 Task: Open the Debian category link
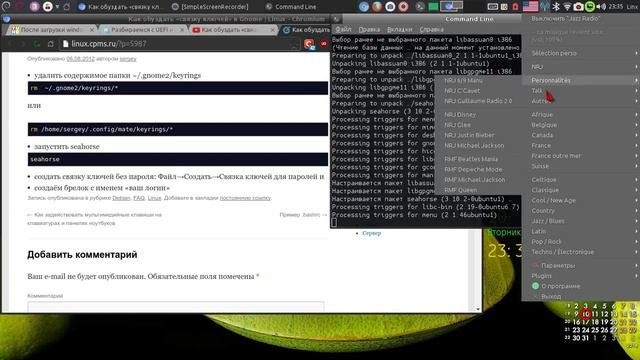point(121,198)
